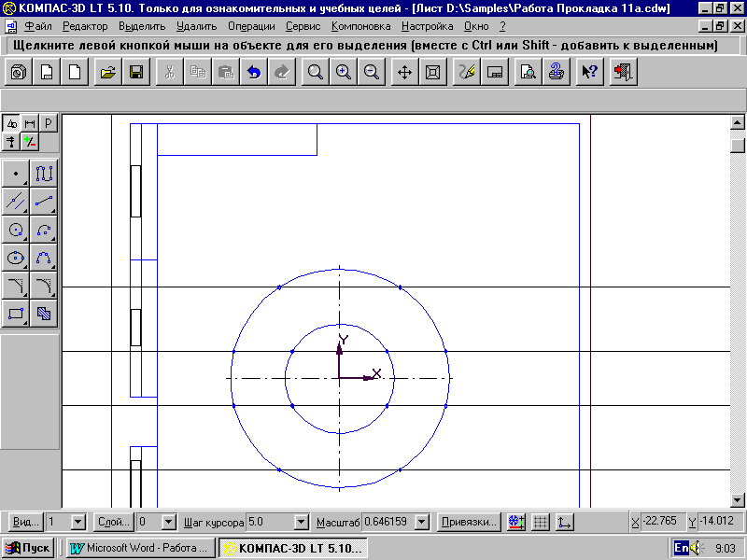747x560 pixels.
Task: Click the Слой... button
Action: pos(113,523)
